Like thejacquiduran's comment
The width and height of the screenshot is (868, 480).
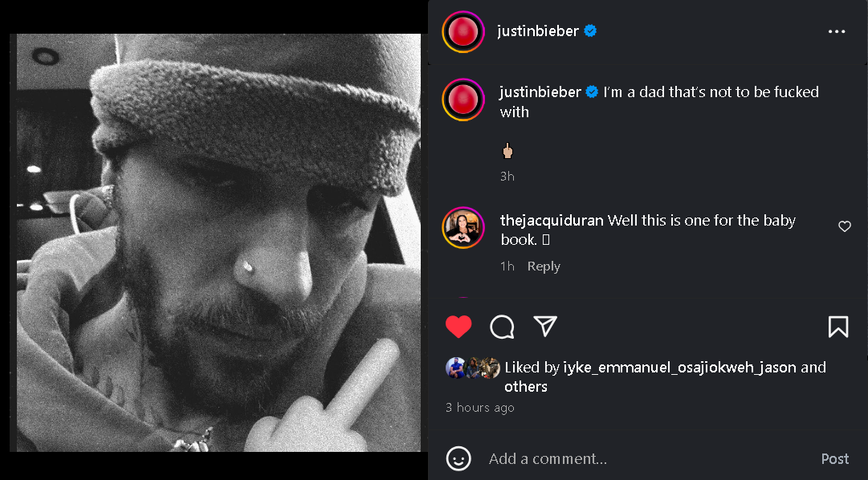tap(844, 227)
